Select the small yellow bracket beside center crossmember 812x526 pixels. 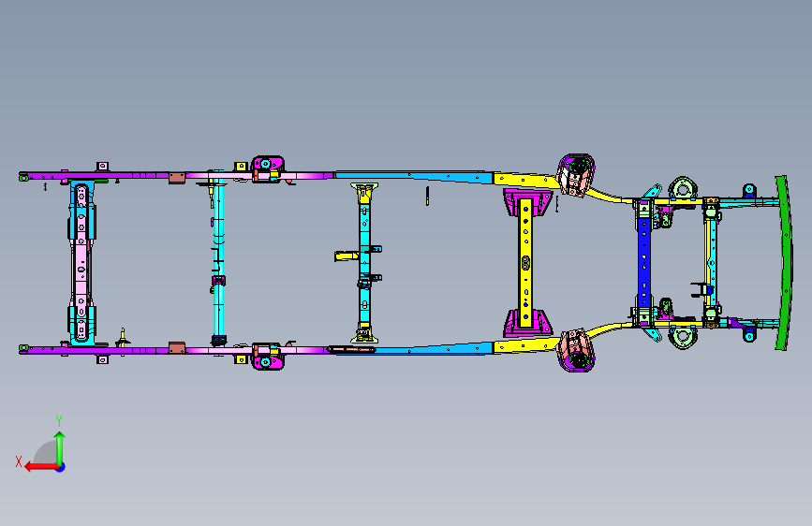pyautogui.click(x=347, y=256)
